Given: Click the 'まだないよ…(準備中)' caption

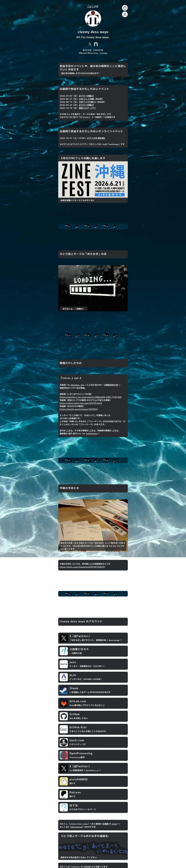Looking at the screenshot, I should tap(73, 309).
